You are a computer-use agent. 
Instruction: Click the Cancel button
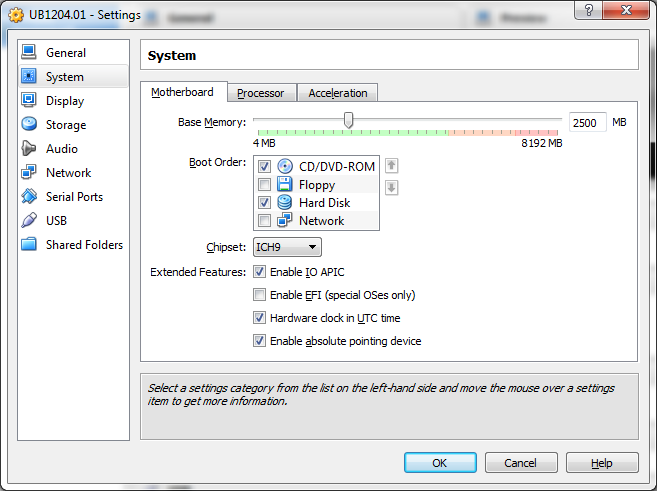tap(520, 463)
